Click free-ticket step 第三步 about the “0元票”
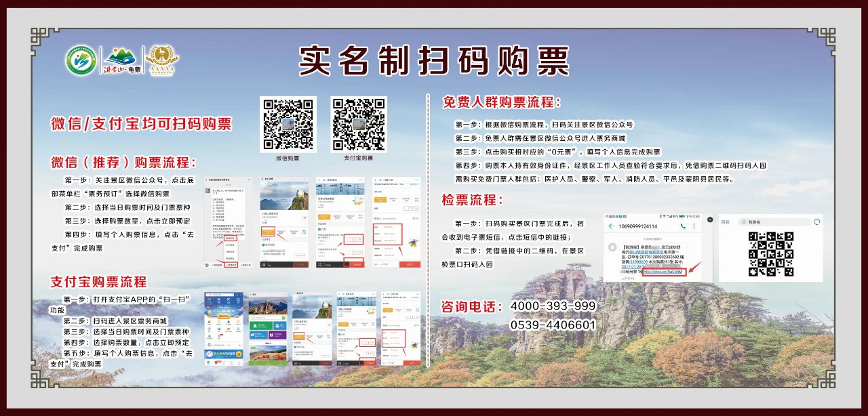The image size is (868, 416). click(557, 152)
